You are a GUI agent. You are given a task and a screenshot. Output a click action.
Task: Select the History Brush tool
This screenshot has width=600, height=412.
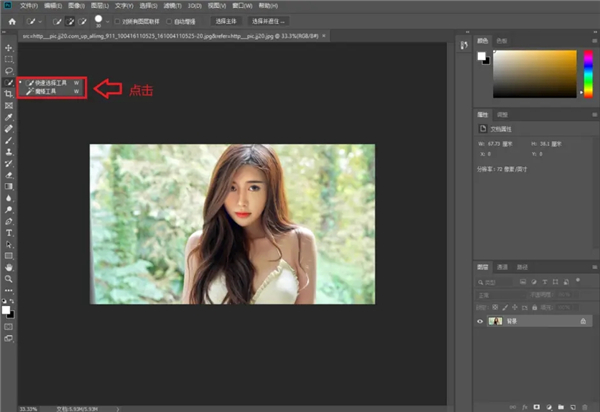tap(8, 164)
